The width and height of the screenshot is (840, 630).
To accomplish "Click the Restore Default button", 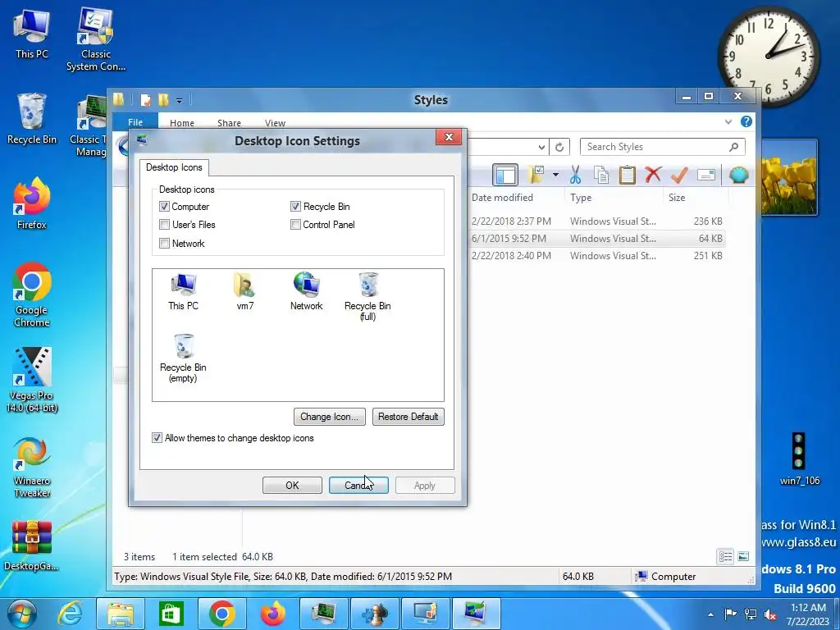I will point(409,417).
